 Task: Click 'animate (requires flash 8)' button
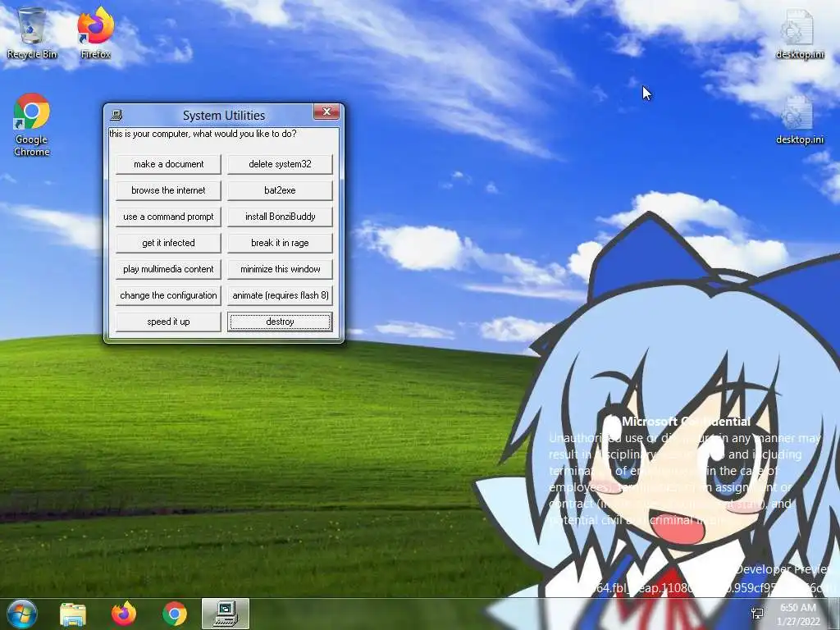pos(280,295)
